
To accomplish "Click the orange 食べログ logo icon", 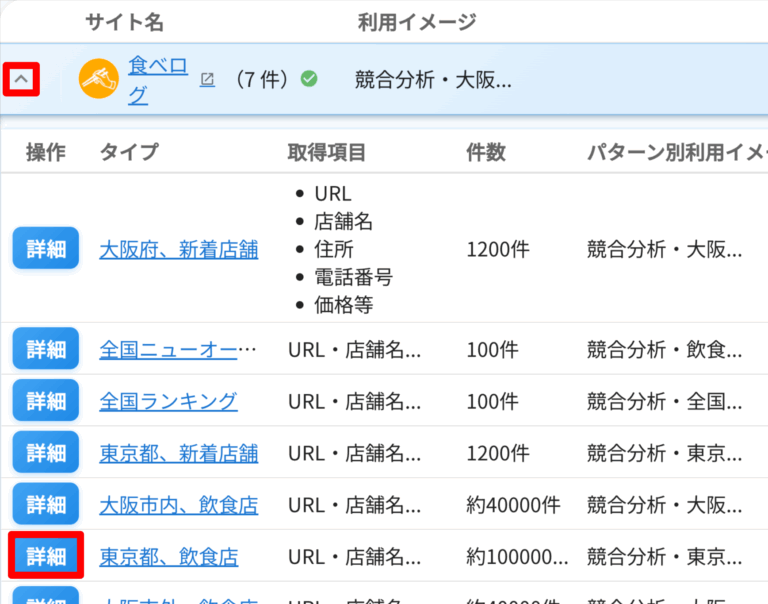I will pyautogui.click(x=99, y=79).
